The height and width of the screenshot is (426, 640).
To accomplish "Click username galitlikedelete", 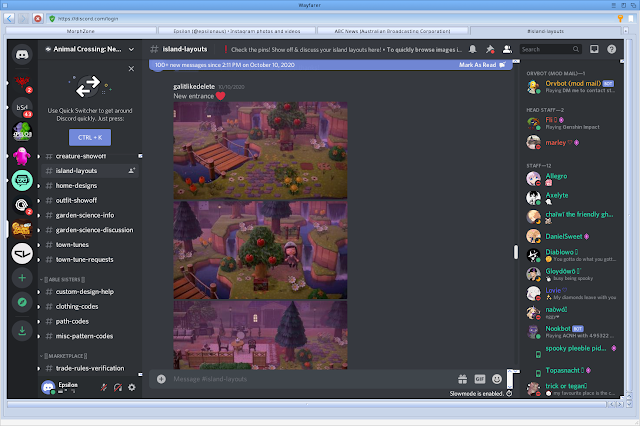I will click(x=194, y=87).
